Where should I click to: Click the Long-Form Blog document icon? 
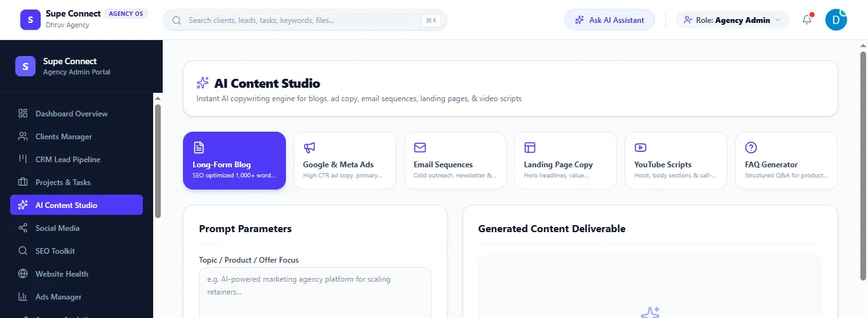[x=199, y=148]
